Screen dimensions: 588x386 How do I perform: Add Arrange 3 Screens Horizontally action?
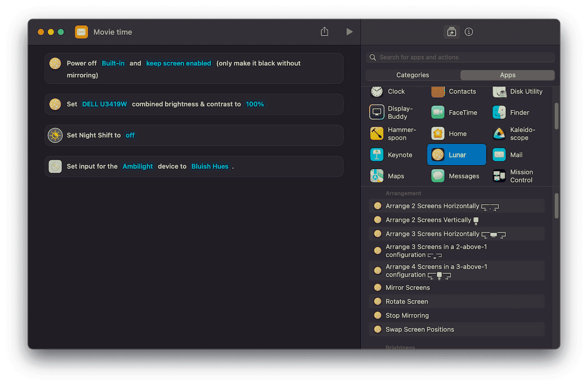[x=457, y=234]
